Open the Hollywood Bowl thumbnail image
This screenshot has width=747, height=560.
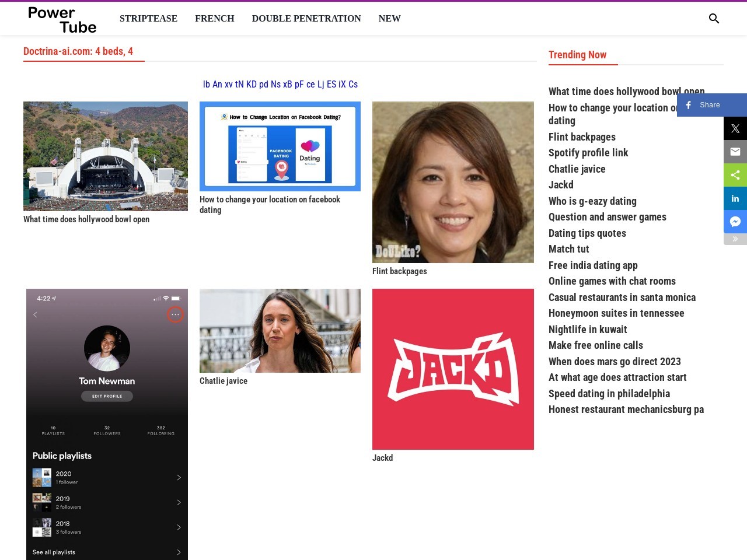[106, 156]
